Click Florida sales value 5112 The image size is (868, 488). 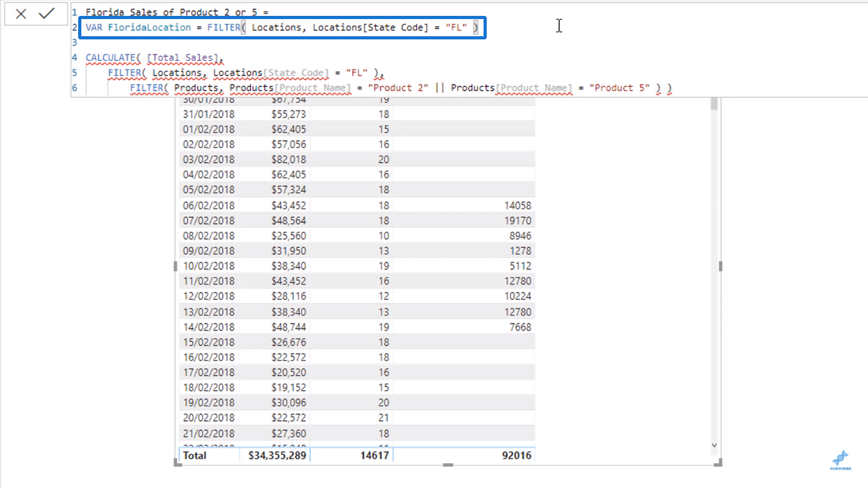(520, 266)
